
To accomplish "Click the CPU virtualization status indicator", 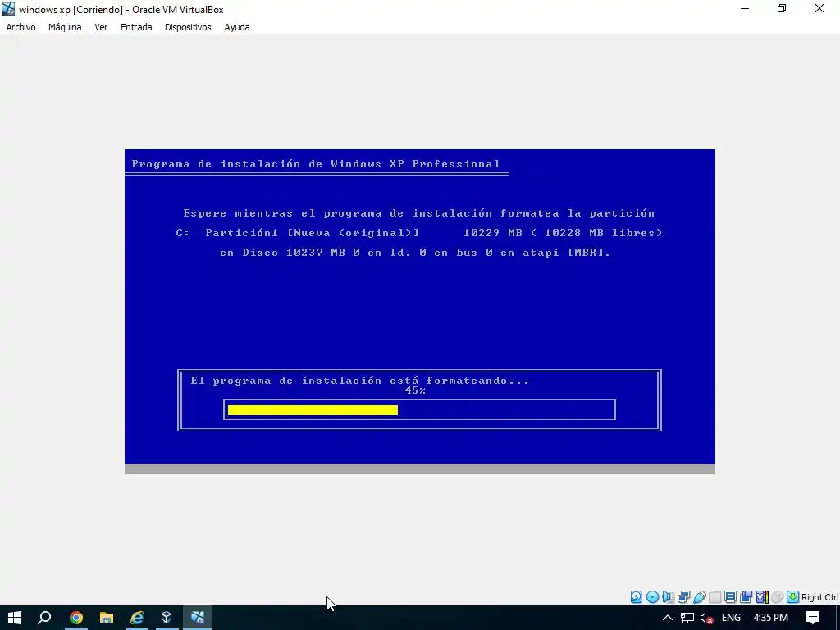I will pos(762,597).
